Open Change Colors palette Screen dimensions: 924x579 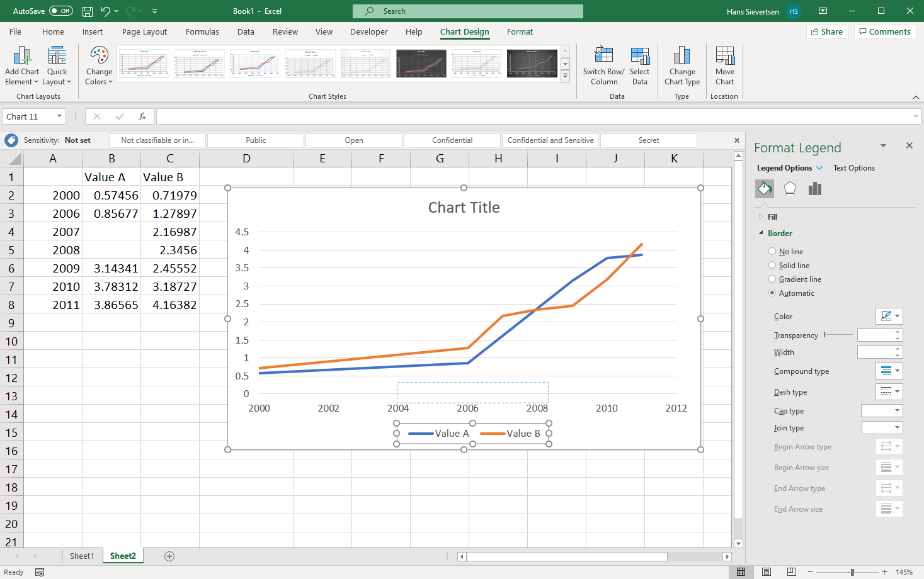[99, 65]
